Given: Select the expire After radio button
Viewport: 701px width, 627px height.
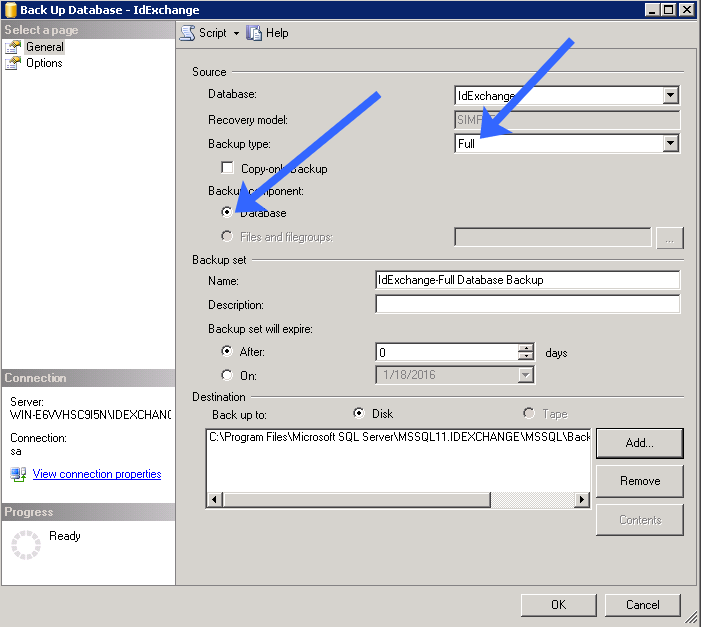Looking at the screenshot, I should tap(227, 351).
